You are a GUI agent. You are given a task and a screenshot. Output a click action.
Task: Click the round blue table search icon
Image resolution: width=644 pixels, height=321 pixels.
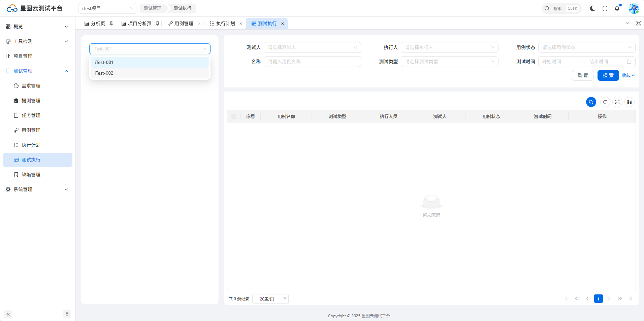[591, 102]
